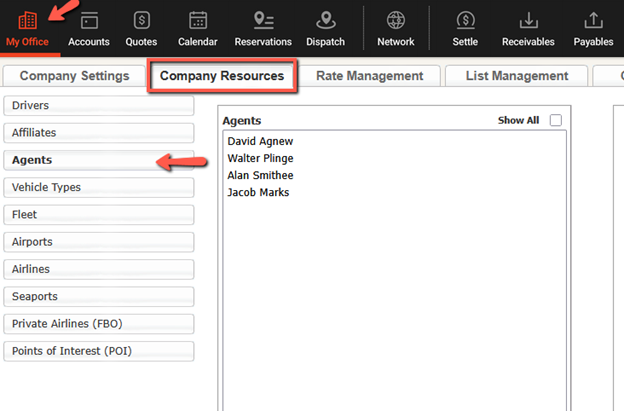Screen dimensions: 624x411
Task: Select agent David Agnew in list
Action: pyautogui.click(x=260, y=141)
